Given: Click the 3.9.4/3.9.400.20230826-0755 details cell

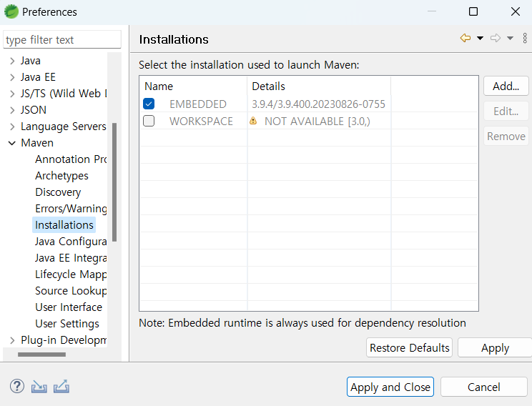Looking at the screenshot, I should click(319, 104).
